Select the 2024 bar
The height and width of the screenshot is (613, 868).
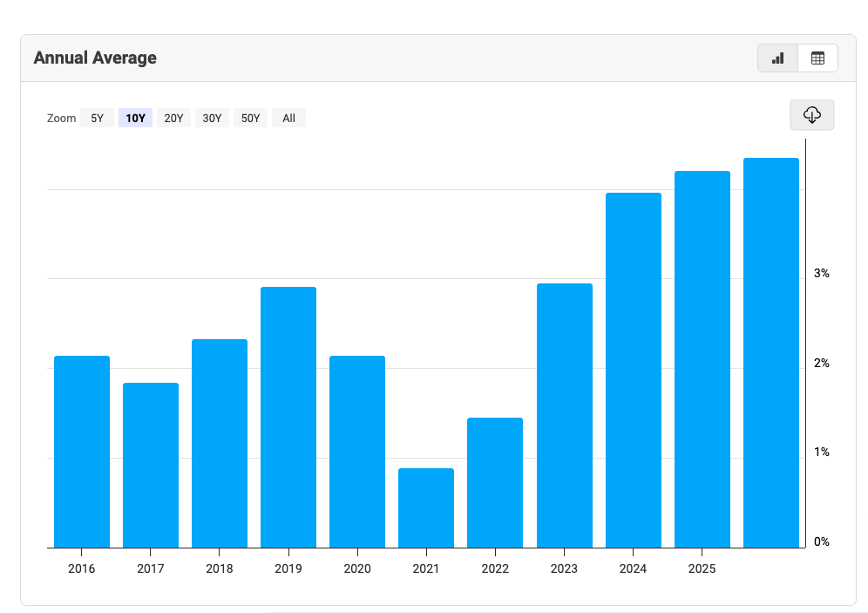tap(634, 370)
